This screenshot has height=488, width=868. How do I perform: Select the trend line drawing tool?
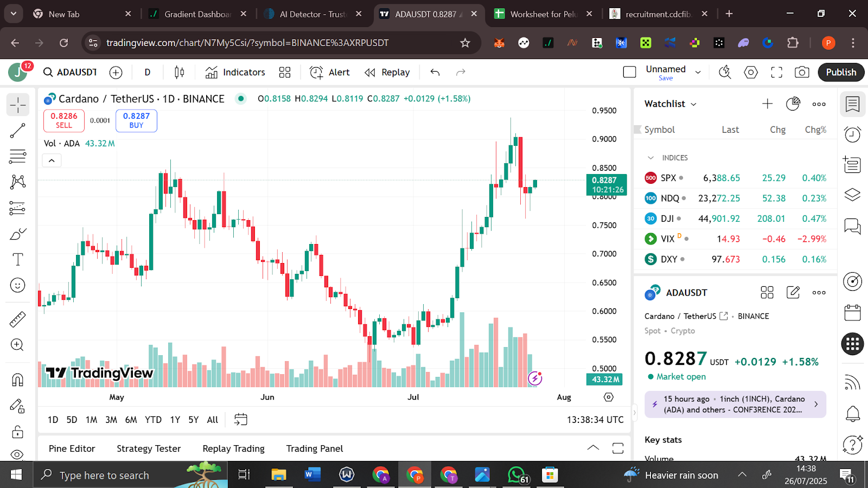click(x=17, y=131)
